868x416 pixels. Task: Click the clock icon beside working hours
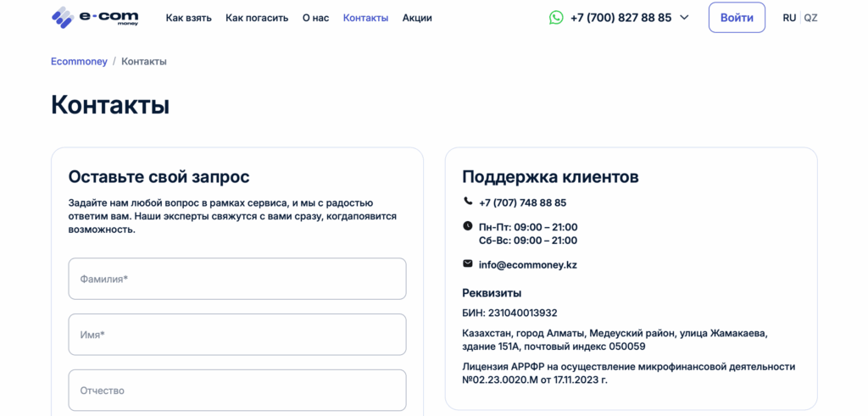468,226
